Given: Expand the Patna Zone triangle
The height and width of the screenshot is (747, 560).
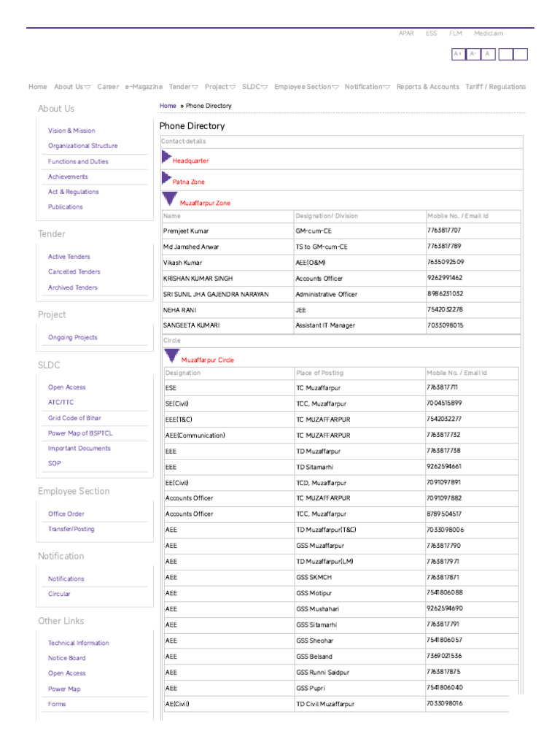Looking at the screenshot, I should tap(167, 178).
